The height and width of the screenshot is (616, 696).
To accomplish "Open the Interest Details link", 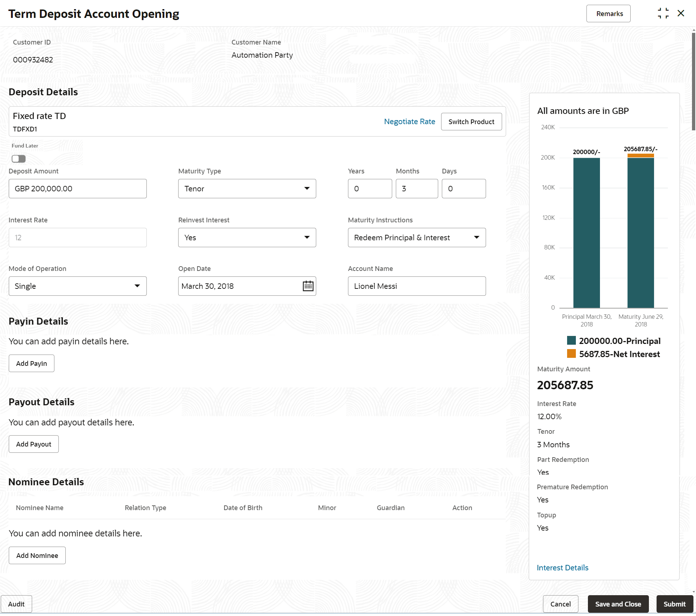I will point(562,567).
